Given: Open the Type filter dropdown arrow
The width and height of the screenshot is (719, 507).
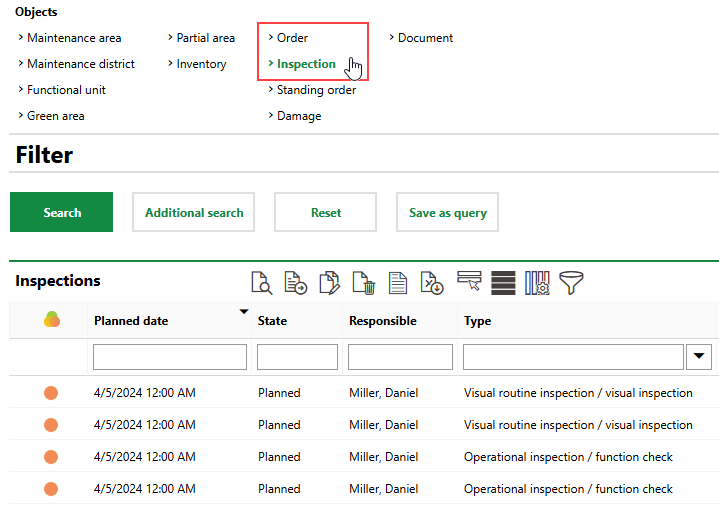Looking at the screenshot, I should pos(699,357).
